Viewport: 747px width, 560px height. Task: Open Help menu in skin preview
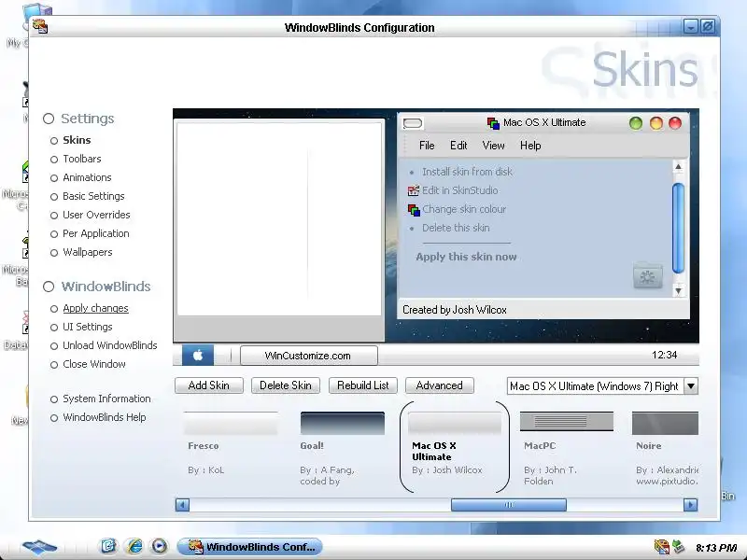pyautogui.click(x=530, y=146)
